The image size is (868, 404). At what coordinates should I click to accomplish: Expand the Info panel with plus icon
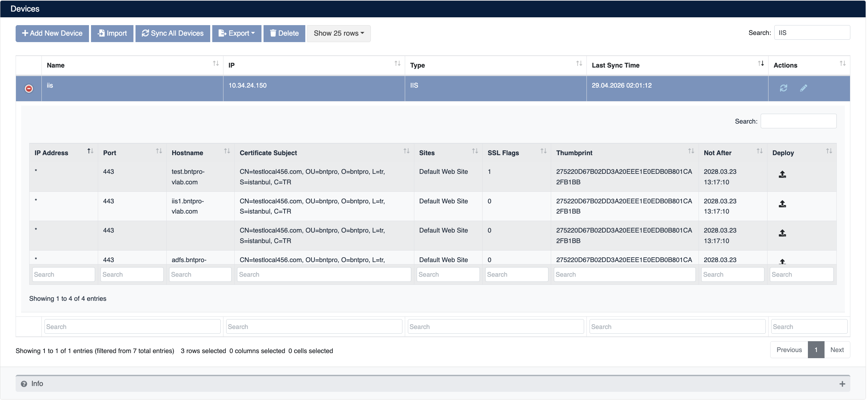point(842,384)
